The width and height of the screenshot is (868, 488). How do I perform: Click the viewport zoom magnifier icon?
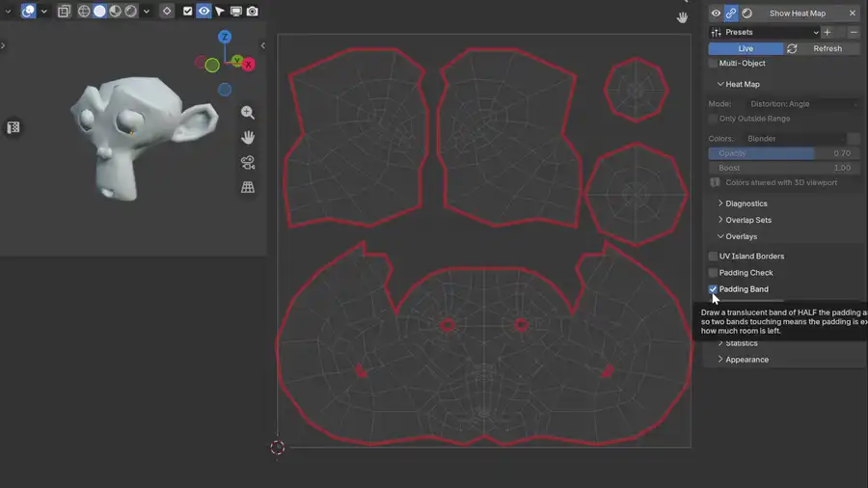click(248, 112)
